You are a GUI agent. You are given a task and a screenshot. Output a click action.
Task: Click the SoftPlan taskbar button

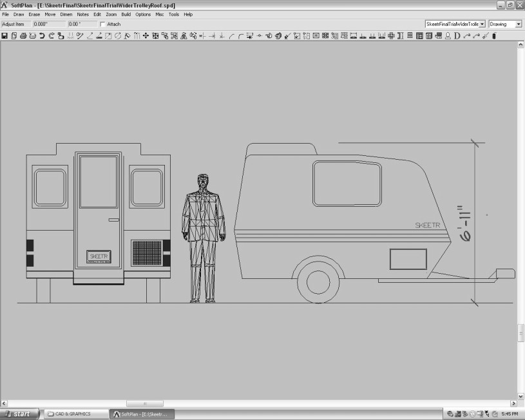pyautogui.click(x=142, y=414)
